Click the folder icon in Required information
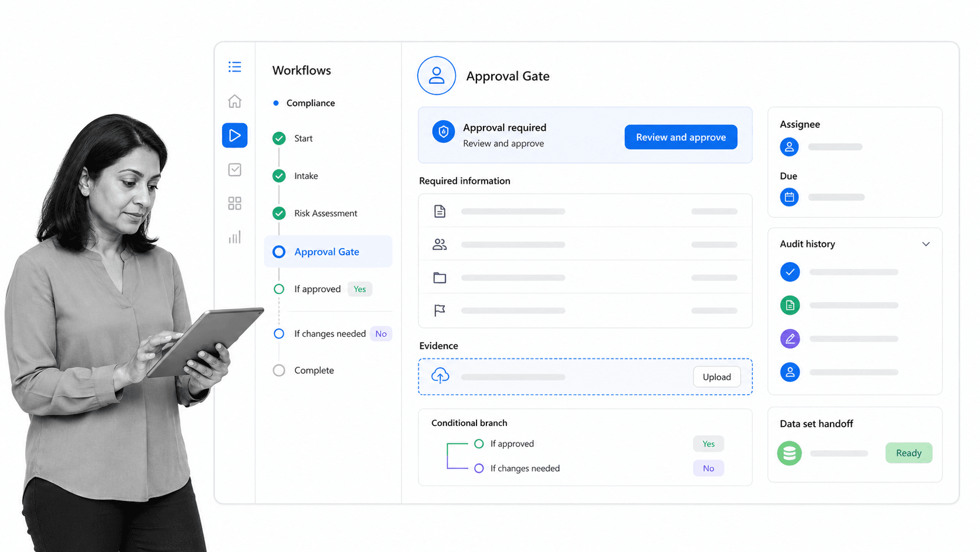This screenshot has width=980, height=552. point(440,277)
